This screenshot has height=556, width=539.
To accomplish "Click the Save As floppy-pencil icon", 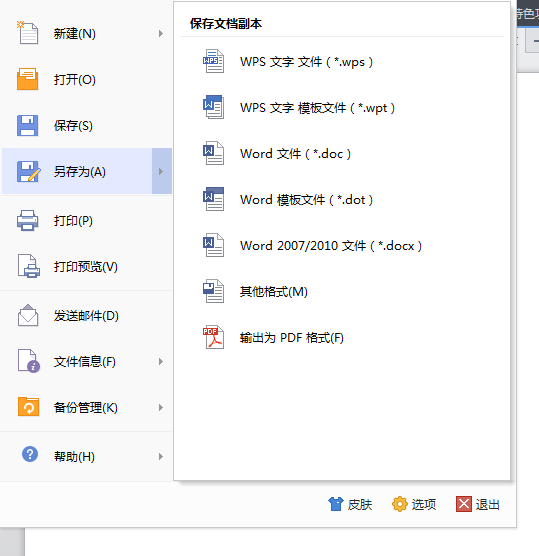I will [x=28, y=171].
